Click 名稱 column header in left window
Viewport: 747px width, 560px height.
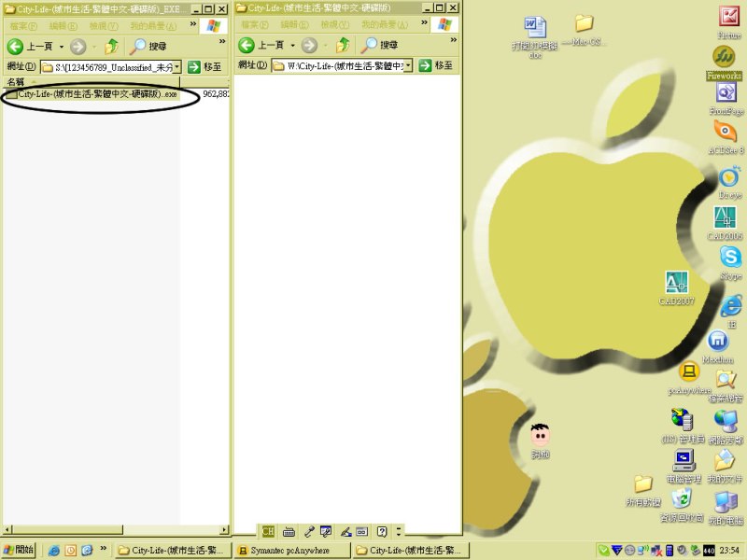pos(92,82)
